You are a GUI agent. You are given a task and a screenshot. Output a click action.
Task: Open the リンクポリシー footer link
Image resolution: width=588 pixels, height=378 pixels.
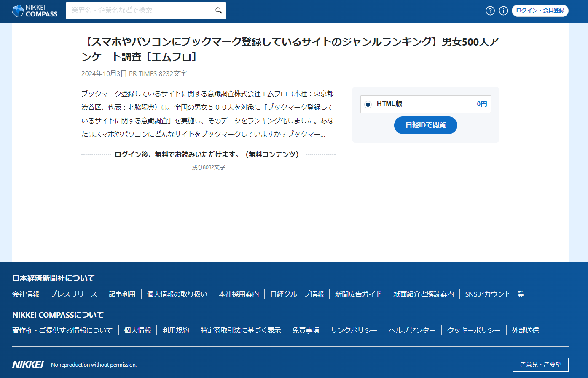(354, 330)
